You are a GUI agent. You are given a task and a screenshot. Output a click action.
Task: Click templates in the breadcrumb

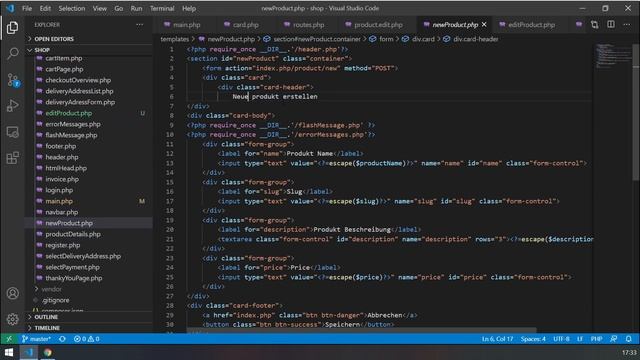click(x=175, y=39)
